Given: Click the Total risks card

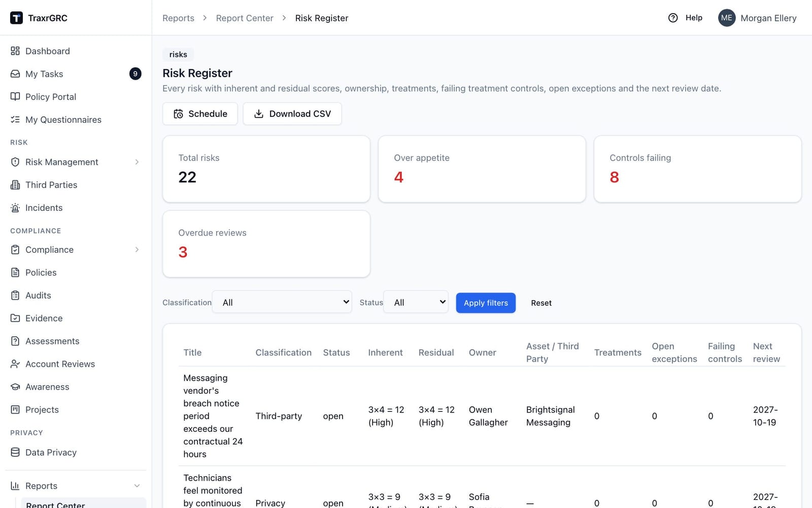Looking at the screenshot, I should 266,169.
